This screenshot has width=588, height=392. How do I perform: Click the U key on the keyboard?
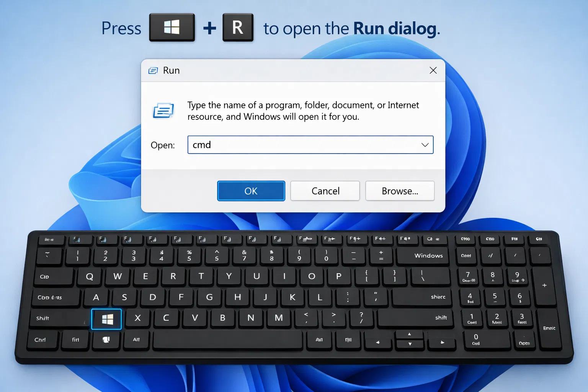click(x=256, y=276)
